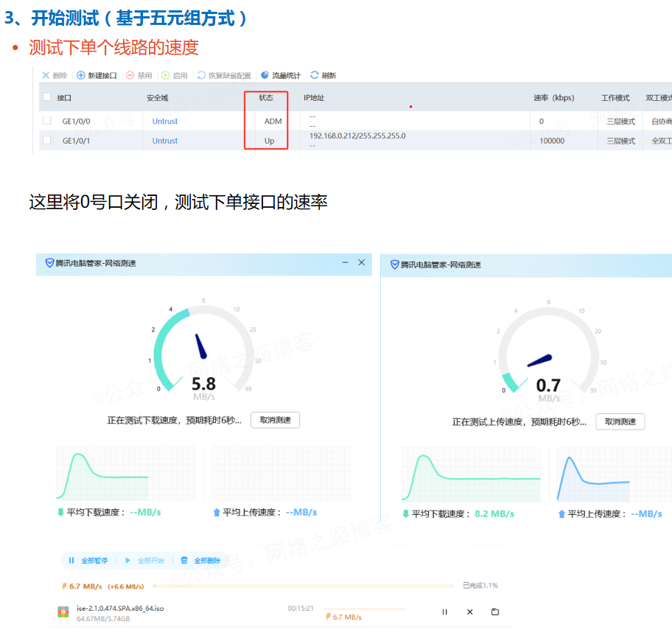Click the ISO file archive icon
This screenshot has width=672, height=638.
[63, 612]
